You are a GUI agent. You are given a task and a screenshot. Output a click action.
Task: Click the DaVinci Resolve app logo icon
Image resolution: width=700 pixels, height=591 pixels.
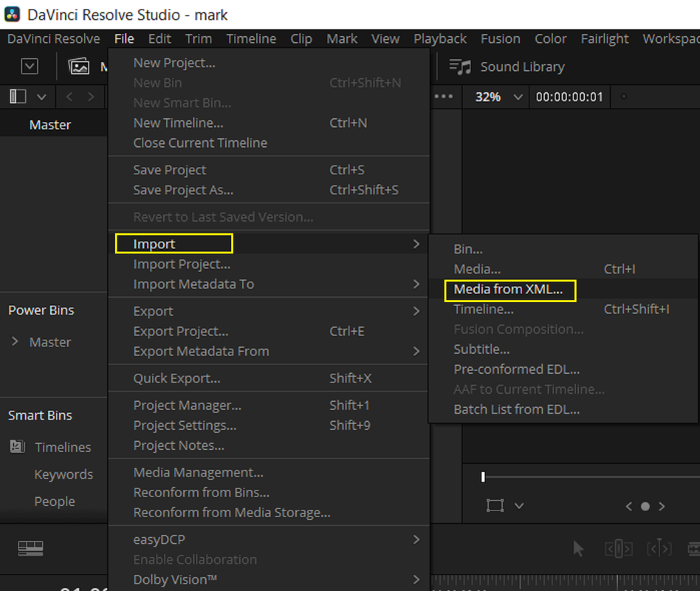click(12, 14)
